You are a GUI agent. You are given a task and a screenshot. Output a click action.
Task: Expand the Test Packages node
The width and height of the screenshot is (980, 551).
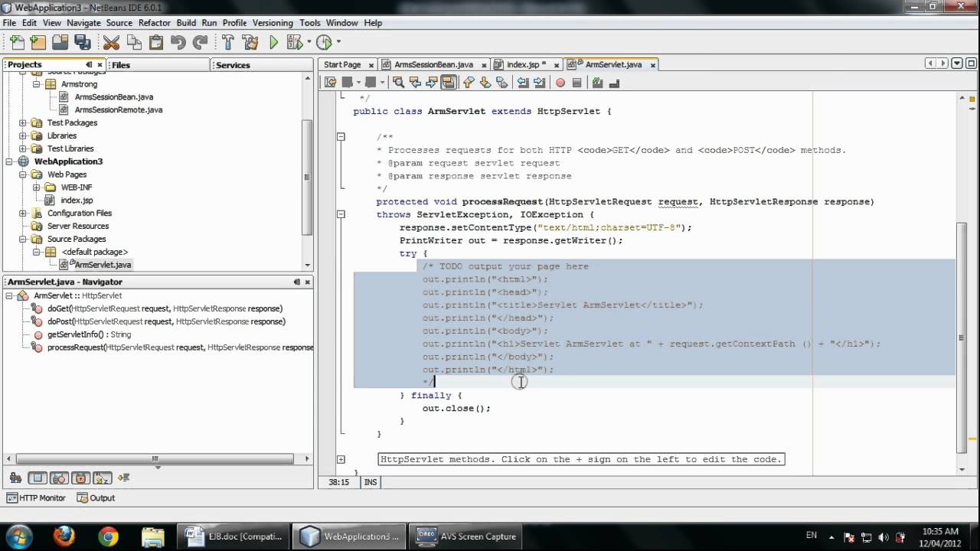tap(22, 122)
